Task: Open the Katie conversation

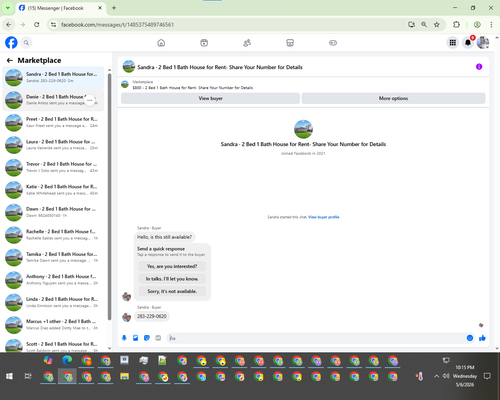Action: [x=53, y=190]
